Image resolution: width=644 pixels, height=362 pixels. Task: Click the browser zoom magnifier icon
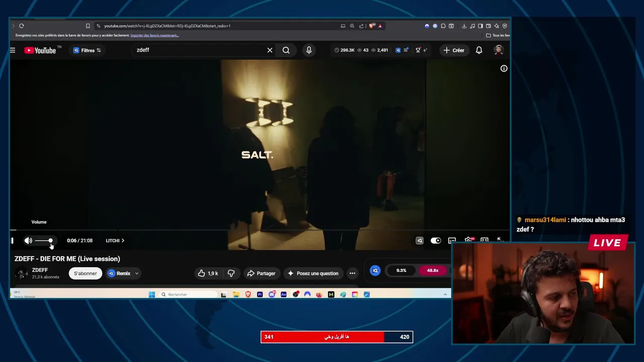pos(352,26)
